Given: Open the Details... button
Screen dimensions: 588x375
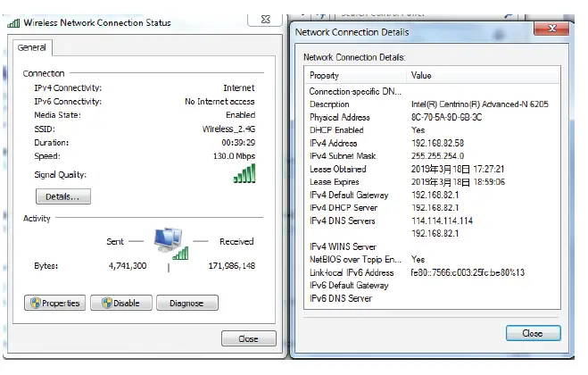Looking at the screenshot, I should [x=62, y=196].
